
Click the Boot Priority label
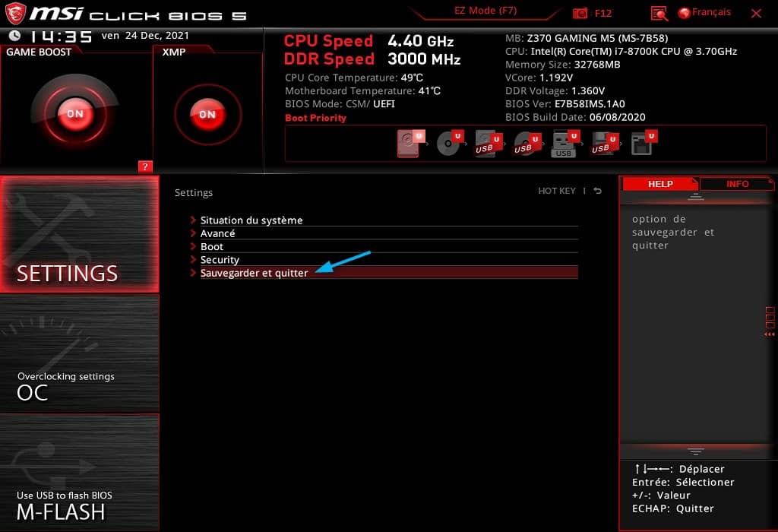[x=315, y=118]
